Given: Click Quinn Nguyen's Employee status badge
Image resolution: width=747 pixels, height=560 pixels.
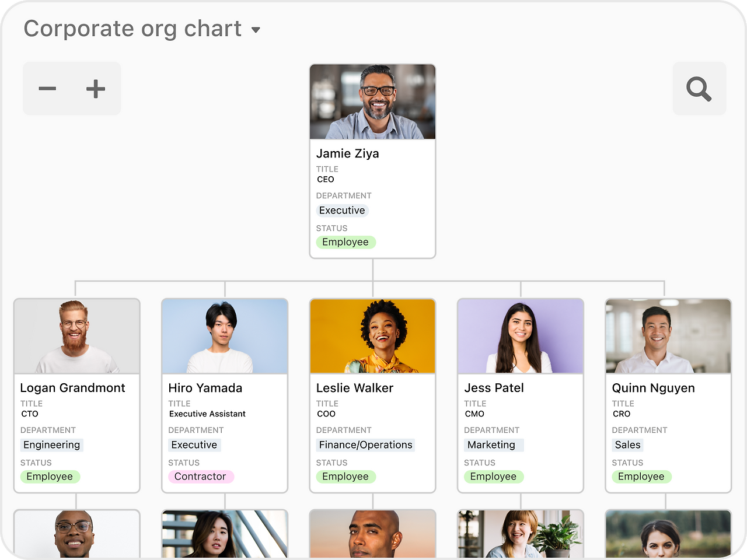Looking at the screenshot, I should pos(641,477).
